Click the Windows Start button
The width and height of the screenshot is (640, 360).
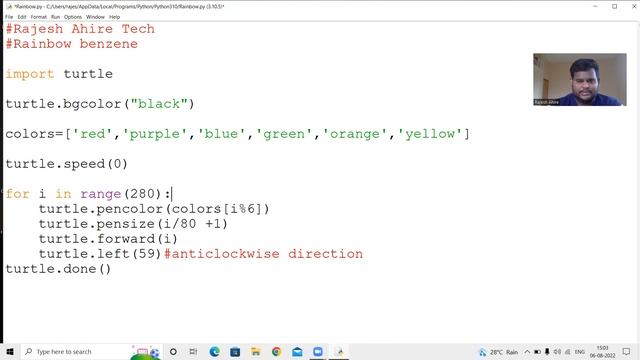pos(10,351)
